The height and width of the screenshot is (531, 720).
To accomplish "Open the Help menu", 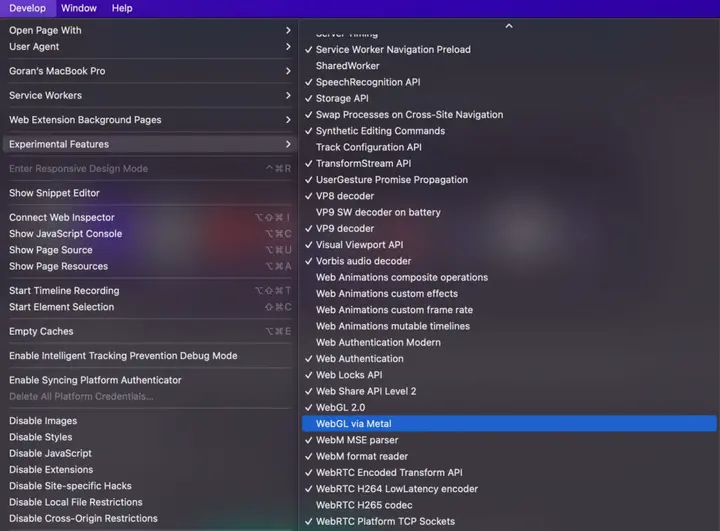I will (x=122, y=8).
